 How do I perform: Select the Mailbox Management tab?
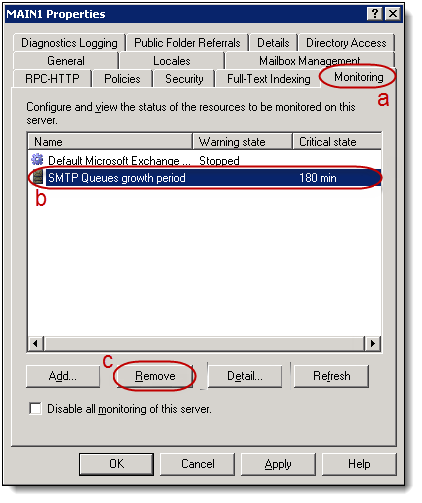pyautogui.click(x=310, y=61)
